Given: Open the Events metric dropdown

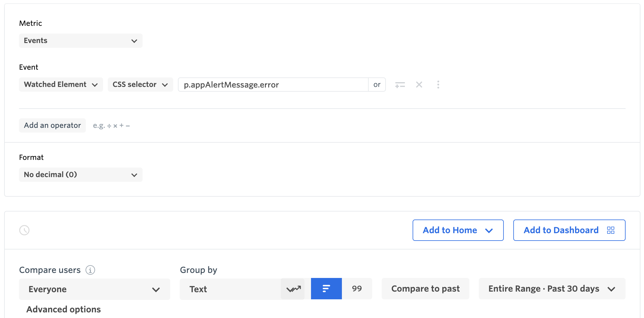Looking at the screenshot, I should 80,41.
